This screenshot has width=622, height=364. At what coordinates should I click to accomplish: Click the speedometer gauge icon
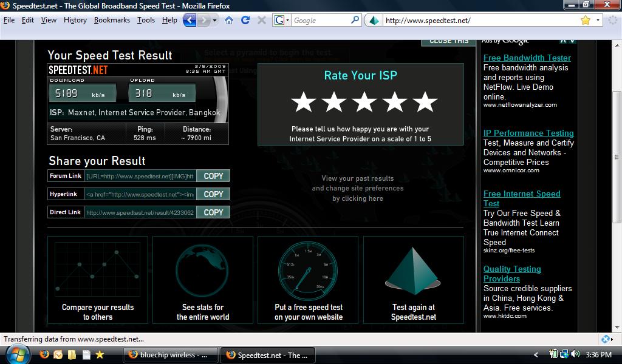pos(308,271)
